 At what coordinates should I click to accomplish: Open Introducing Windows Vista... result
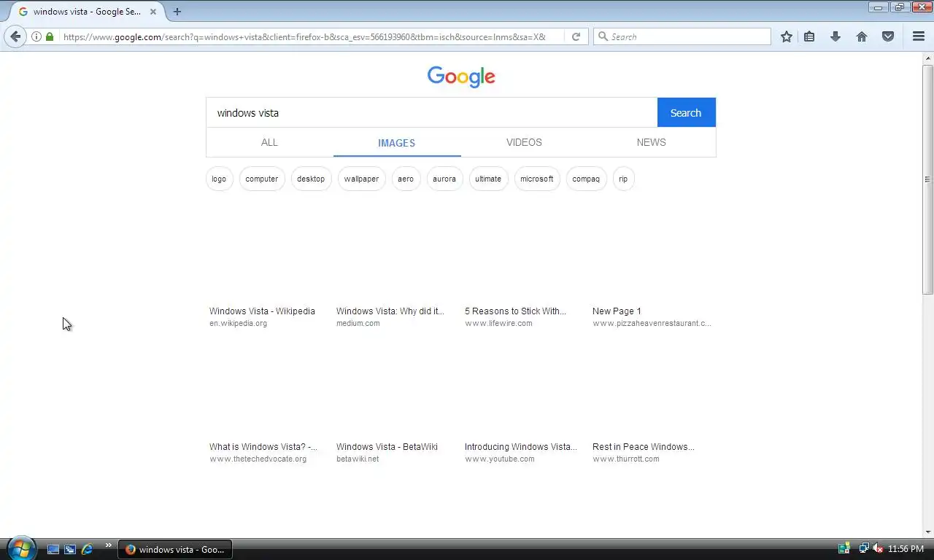click(520, 447)
